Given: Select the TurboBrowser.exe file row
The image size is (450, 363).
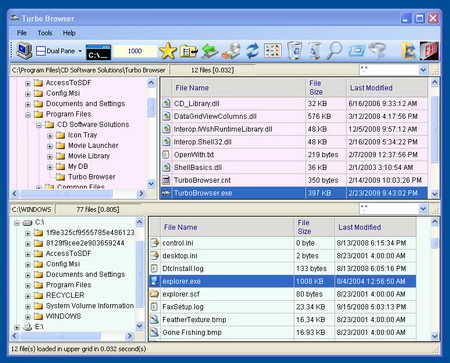Looking at the screenshot, I should (293, 193).
